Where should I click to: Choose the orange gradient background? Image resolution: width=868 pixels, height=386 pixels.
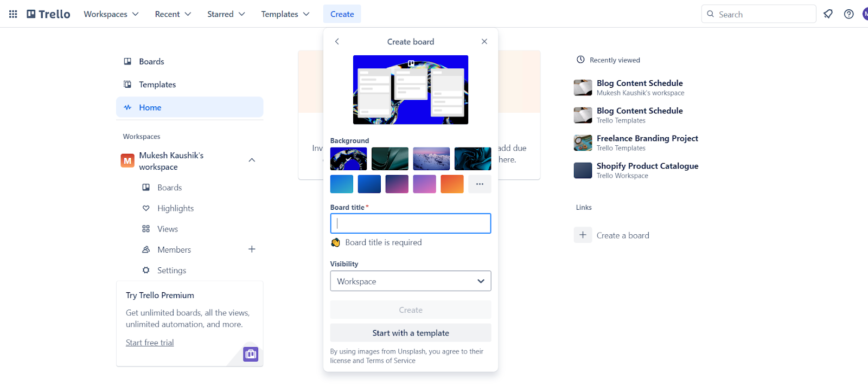pos(452,184)
